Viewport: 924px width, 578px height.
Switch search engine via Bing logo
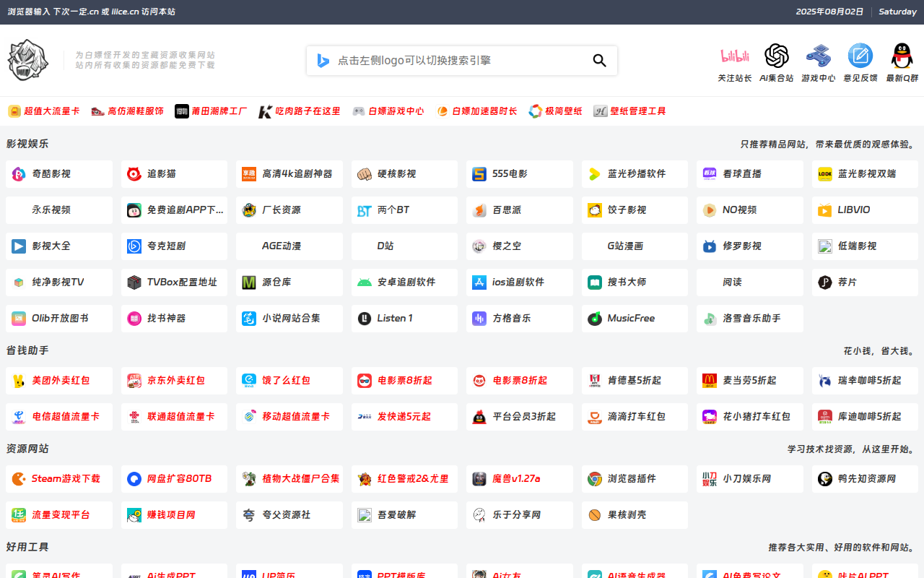pos(323,61)
